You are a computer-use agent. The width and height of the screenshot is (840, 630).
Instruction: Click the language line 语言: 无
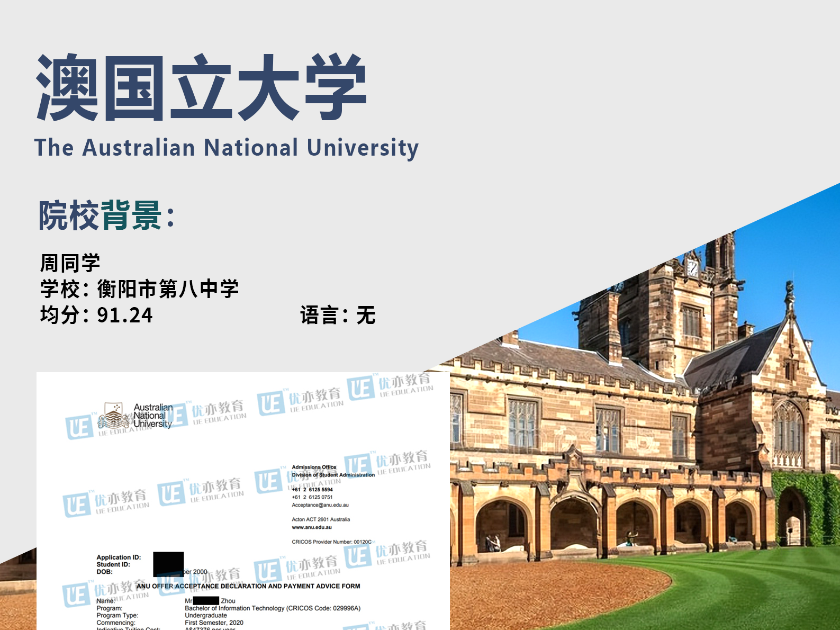coord(338,315)
